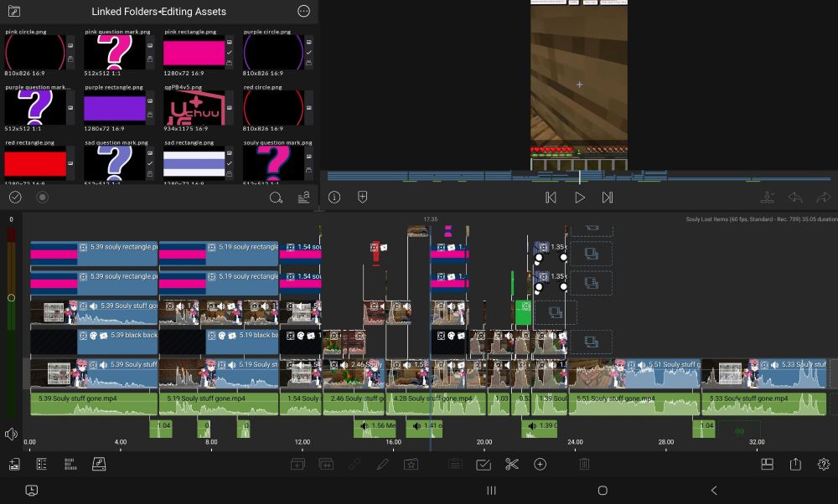Image resolution: width=838 pixels, height=504 pixels.
Task: Tap the mini timeline overview strip under preview
Action: pyautogui.click(x=579, y=176)
